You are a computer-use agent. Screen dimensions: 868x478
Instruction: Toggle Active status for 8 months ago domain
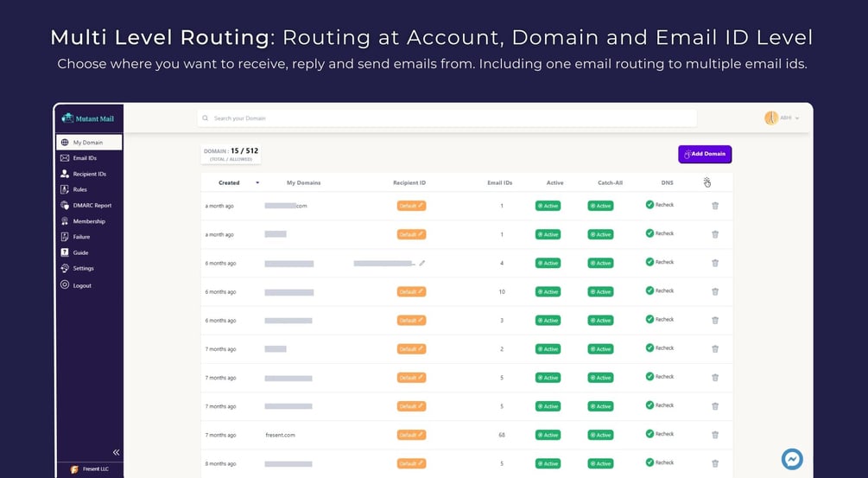click(548, 463)
